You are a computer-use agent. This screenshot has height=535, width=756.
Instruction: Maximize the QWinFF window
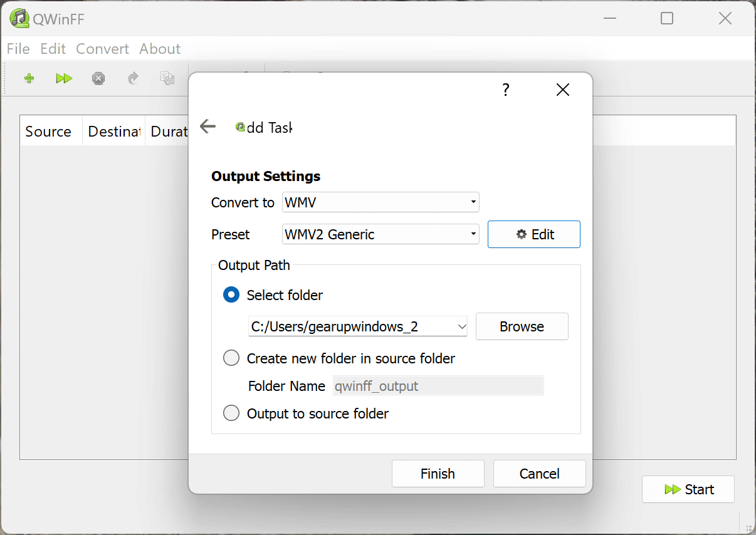pos(667,18)
